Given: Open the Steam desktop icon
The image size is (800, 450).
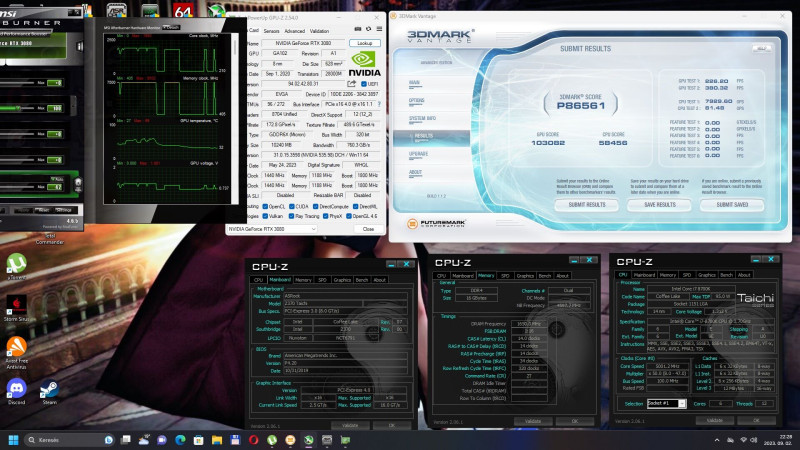Looking at the screenshot, I should 49,391.
